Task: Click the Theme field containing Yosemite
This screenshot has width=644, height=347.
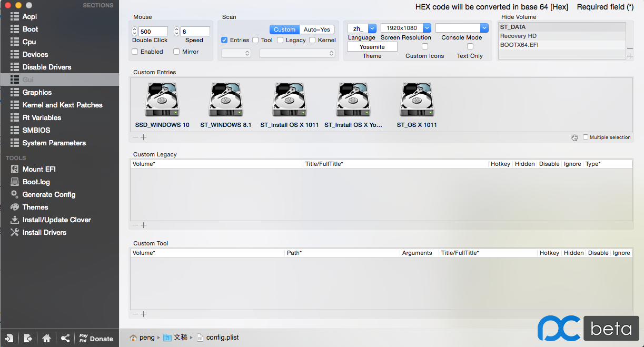Action: 372,47
